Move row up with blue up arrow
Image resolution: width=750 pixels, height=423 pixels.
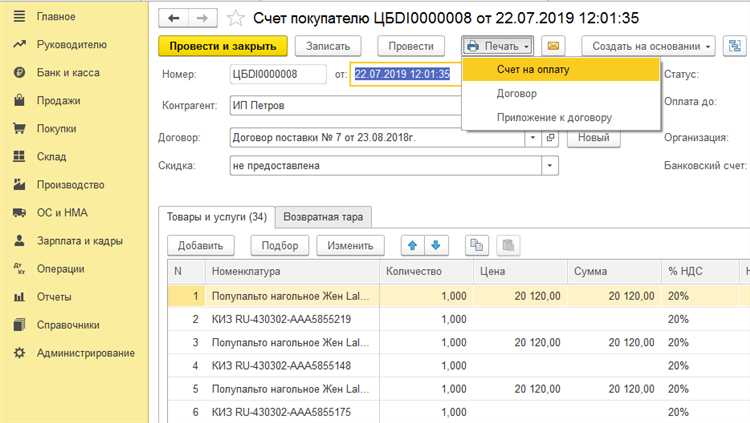[412, 245]
